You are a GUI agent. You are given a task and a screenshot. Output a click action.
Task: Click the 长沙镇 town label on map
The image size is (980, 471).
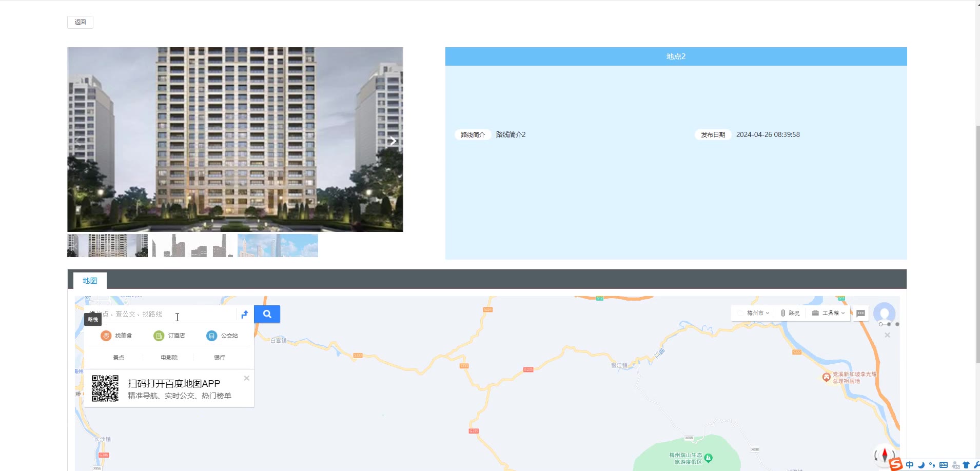click(103, 439)
